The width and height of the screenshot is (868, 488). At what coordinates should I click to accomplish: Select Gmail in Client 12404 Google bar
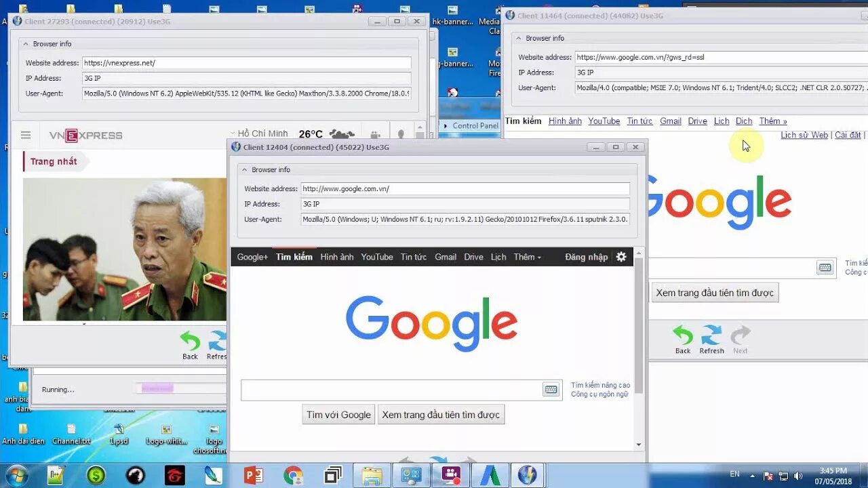pos(446,257)
